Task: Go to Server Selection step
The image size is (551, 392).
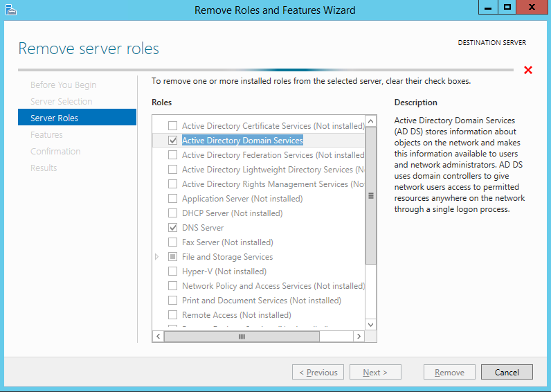Action: [61, 101]
